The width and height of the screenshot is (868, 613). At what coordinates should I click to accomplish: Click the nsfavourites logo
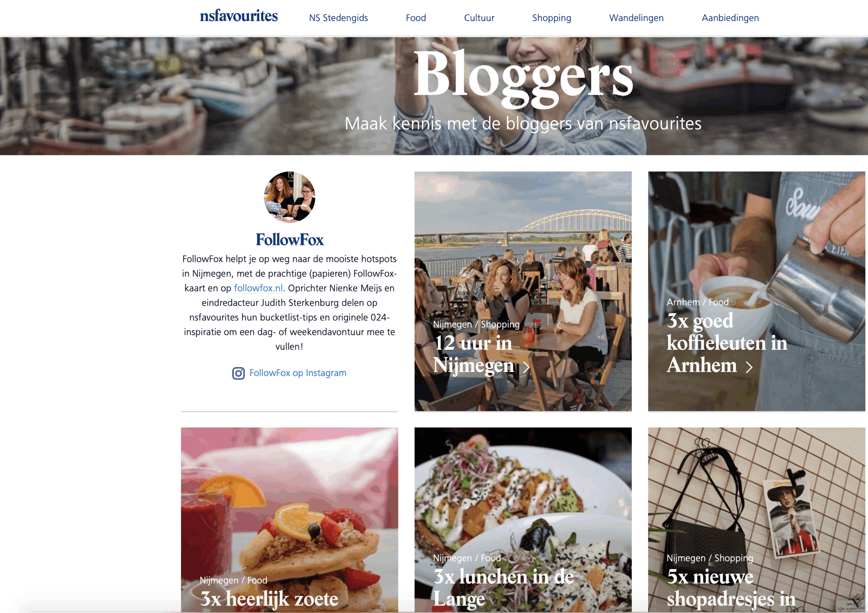(x=239, y=16)
